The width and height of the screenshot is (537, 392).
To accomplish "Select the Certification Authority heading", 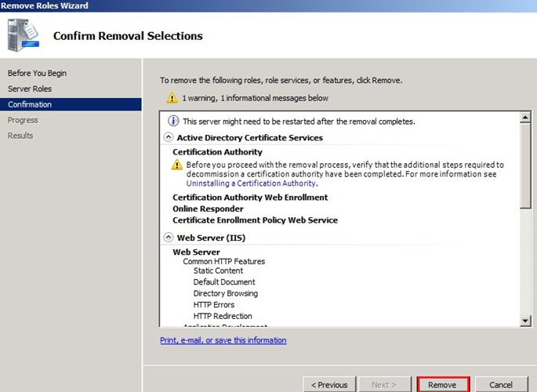I will (x=217, y=151).
